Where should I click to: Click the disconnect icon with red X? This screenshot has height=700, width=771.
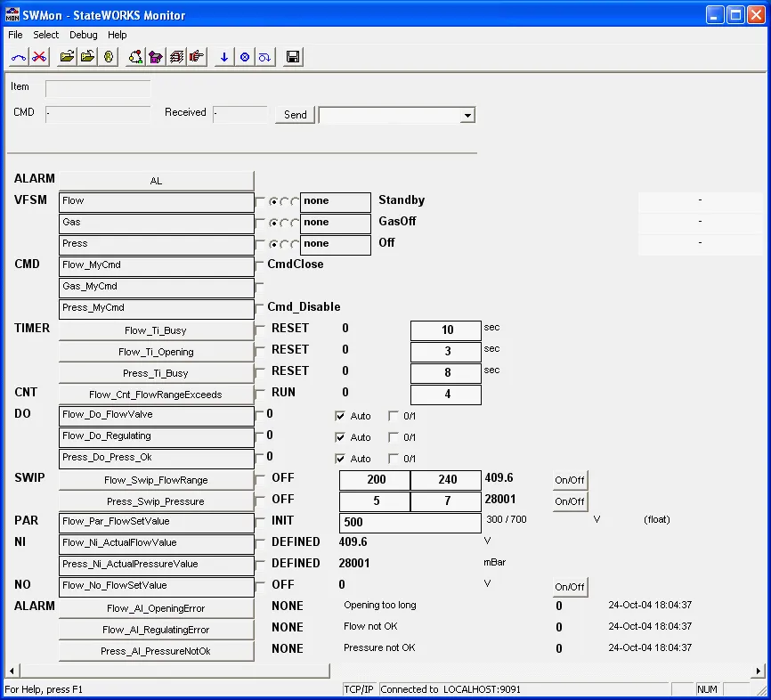tap(40, 57)
